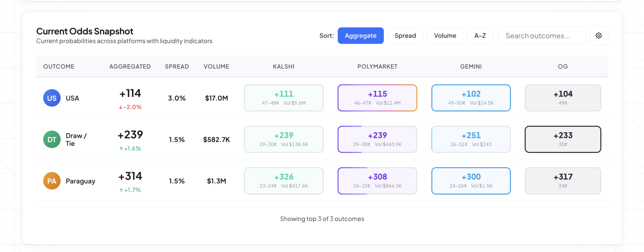
Task: Click the blue US avatar icon
Action: pos(52,98)
